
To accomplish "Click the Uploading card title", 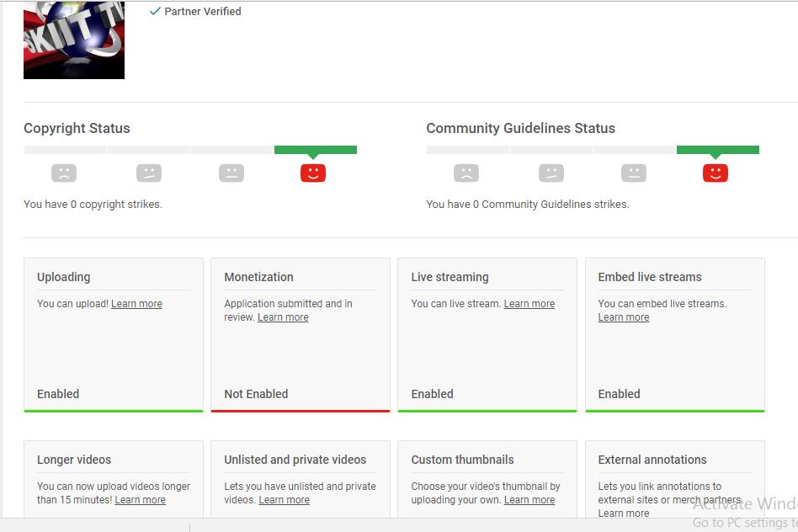I will click(64, 277).
